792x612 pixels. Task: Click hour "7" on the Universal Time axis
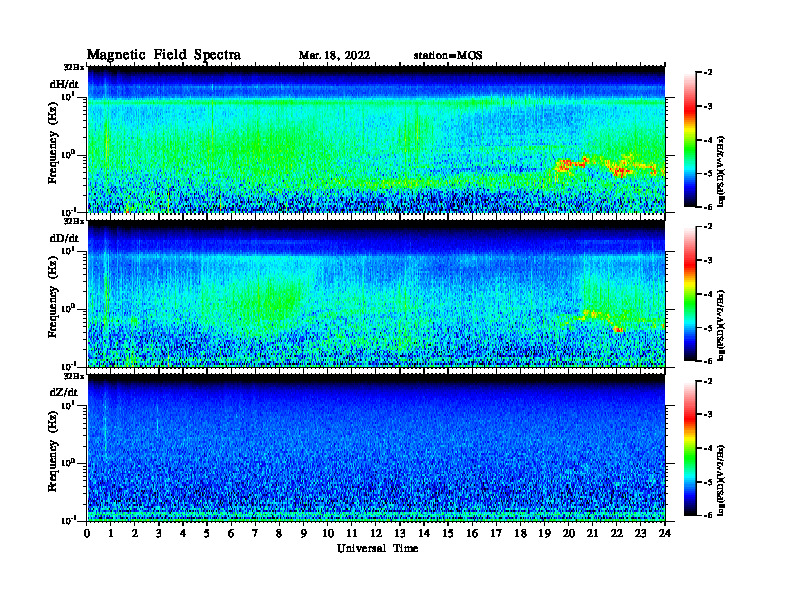(255, 534)
